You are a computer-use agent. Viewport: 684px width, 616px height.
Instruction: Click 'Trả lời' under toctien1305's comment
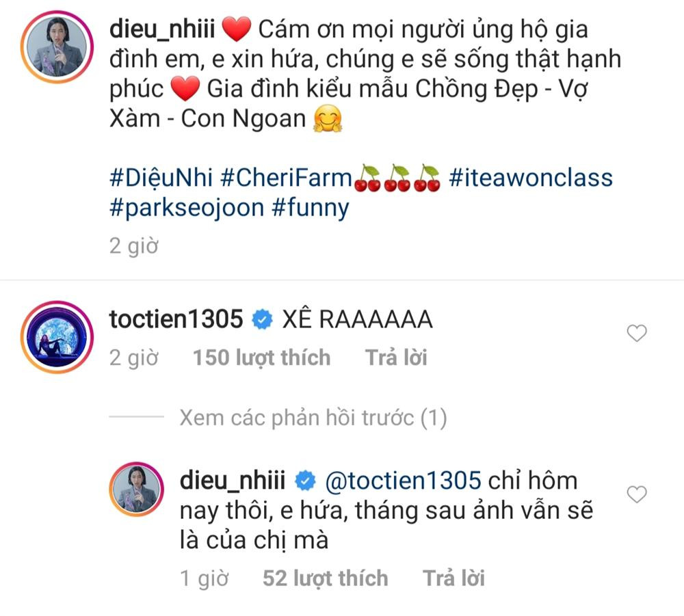click(396, 357)
